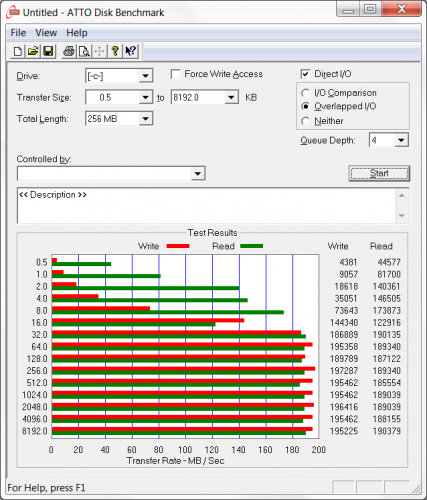
Task: Click read value 190379
Action: (x=387, y=431)
